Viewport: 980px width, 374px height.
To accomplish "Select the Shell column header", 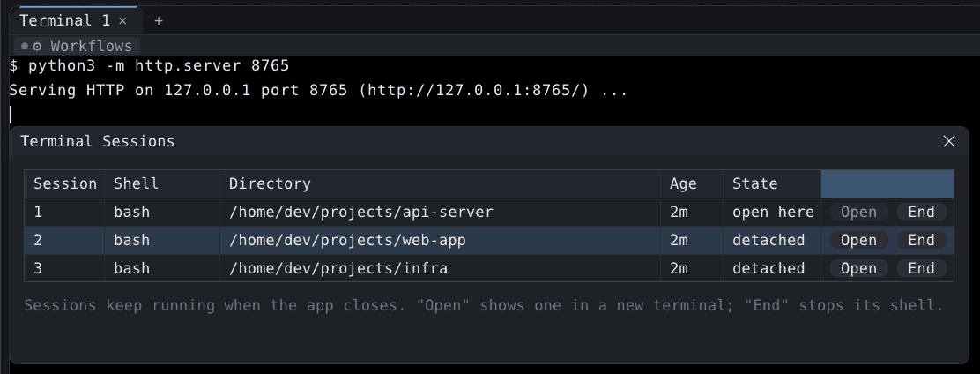I will tap(162, 183).
